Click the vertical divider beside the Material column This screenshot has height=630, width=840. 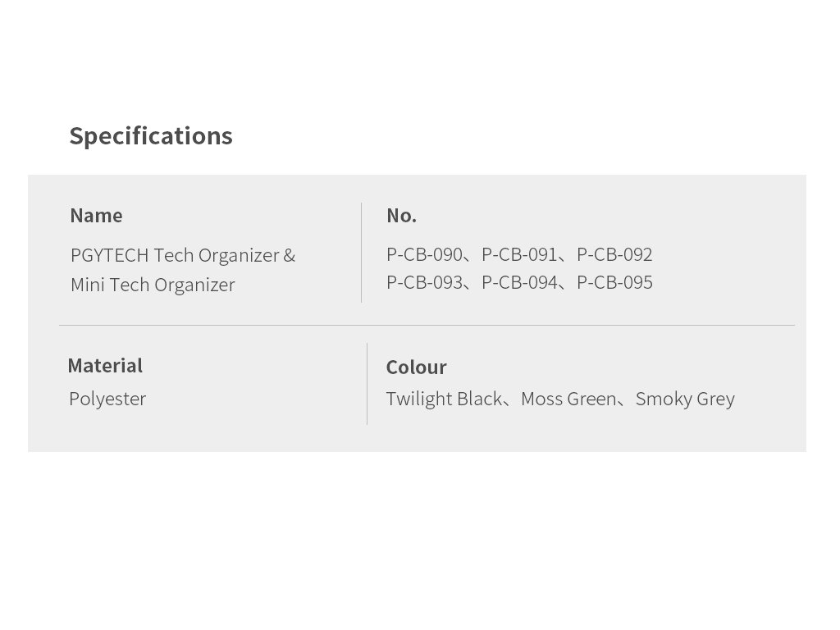367,383
